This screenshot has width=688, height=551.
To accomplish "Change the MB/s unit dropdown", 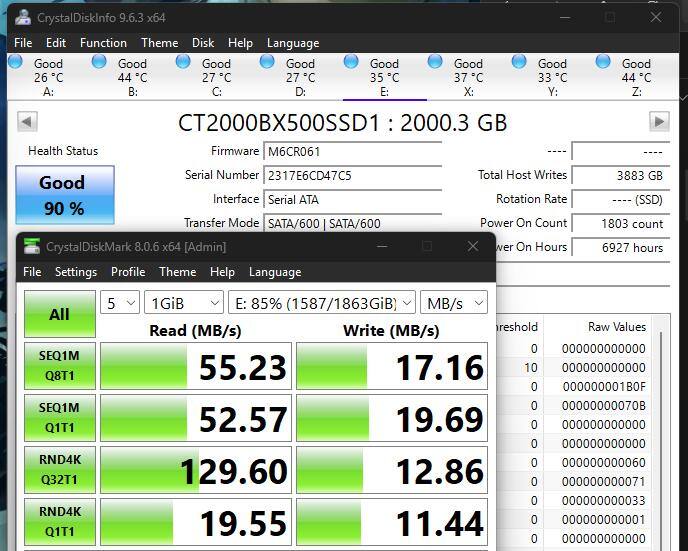I will coord(454,303).
